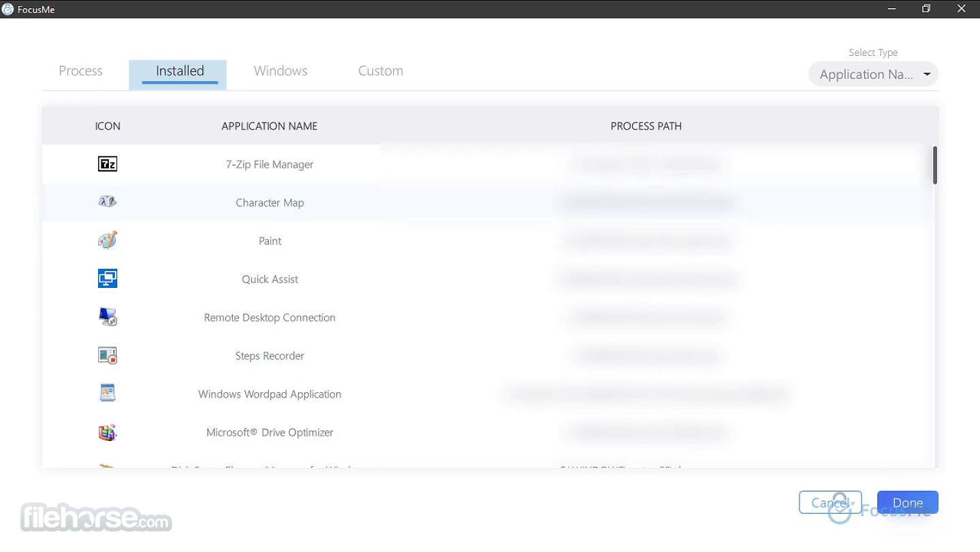Image resolution: width=980 pixels, height=552 pixels.
Task: Click the PROCESS PATH column header
Action: pos(646,126)
